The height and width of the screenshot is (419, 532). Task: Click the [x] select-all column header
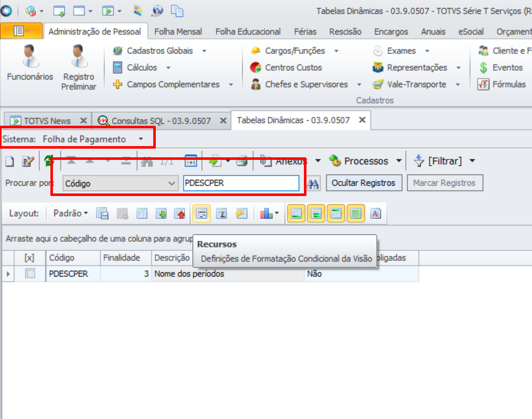[30, 258]
